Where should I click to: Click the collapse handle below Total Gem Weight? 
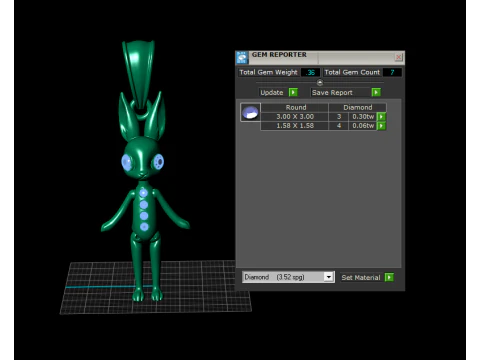coord(320,82)
